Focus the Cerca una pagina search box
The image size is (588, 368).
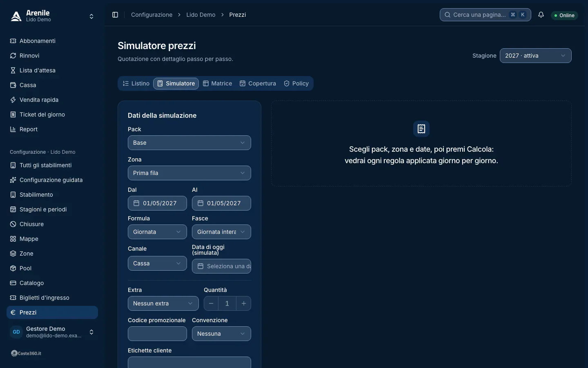point(486,15)
